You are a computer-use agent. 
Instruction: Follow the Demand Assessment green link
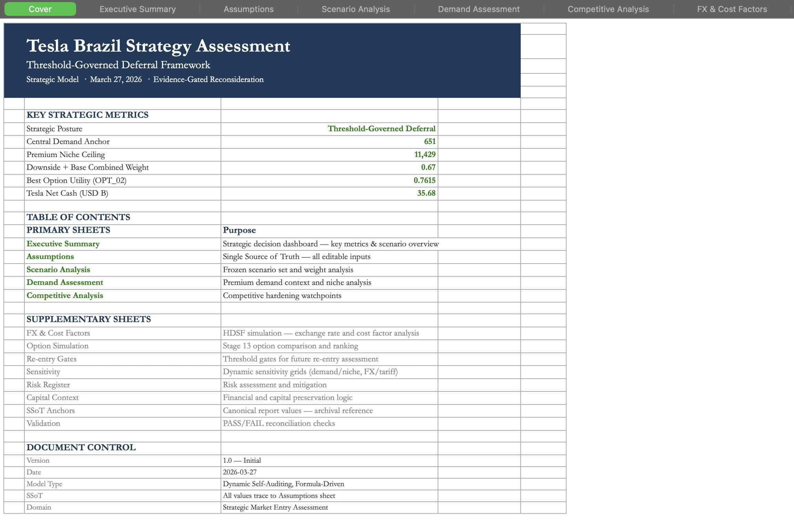pyautogui.click(x=65, y=283)
